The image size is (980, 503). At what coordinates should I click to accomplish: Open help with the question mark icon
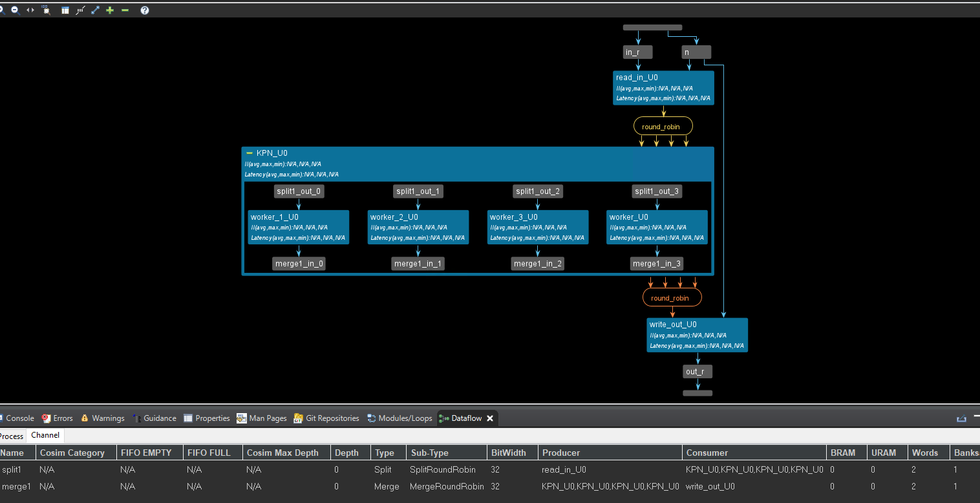coord(145,10)
